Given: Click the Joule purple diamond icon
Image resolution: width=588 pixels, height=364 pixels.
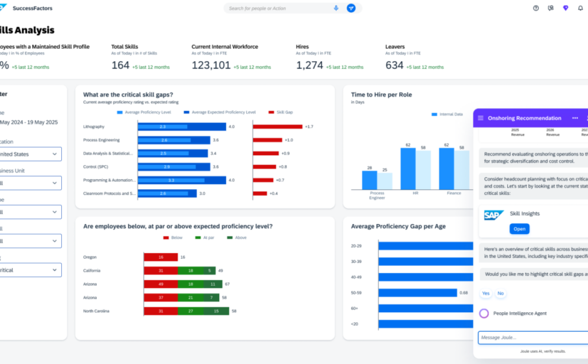Looking at the screenshot, I should pyautogui.click(x=565, y=8).
